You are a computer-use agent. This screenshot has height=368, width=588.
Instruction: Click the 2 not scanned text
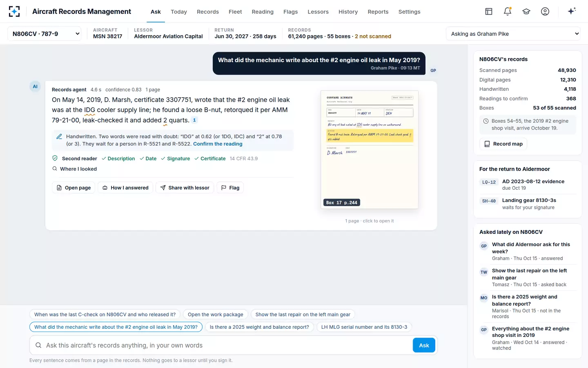373,36
